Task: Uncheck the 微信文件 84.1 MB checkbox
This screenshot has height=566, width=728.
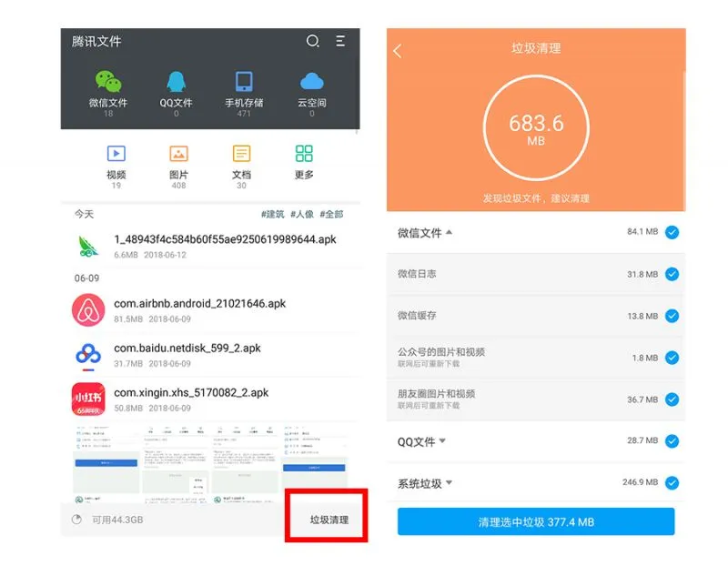Action: coord(672,232)
